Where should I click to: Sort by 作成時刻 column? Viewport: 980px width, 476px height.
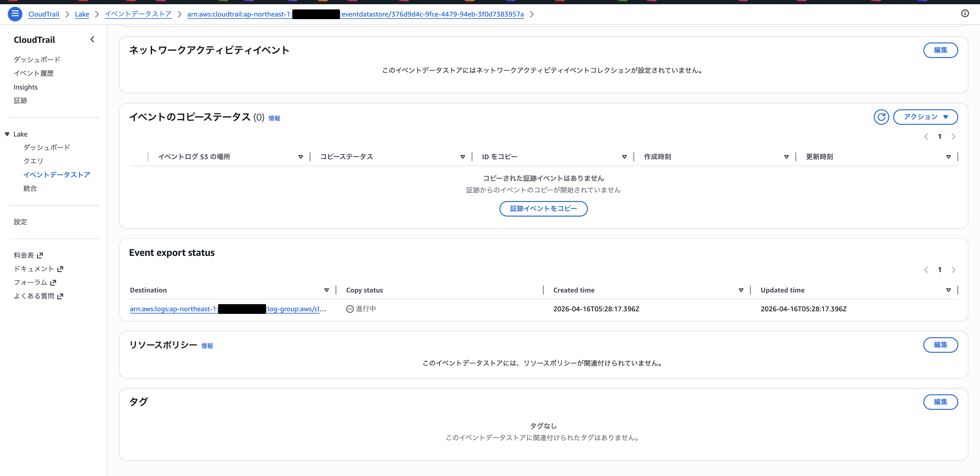(786, 157)
